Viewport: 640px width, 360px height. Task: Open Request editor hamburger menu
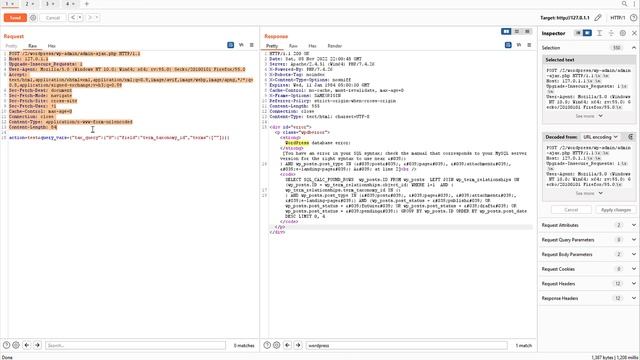pyautogui.click(x=251, y=45)
